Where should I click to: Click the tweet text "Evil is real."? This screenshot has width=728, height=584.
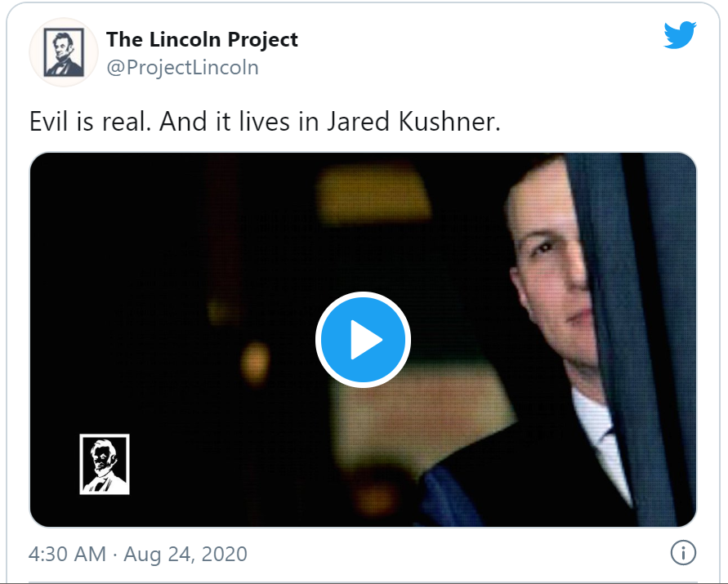tap(90, 122)
